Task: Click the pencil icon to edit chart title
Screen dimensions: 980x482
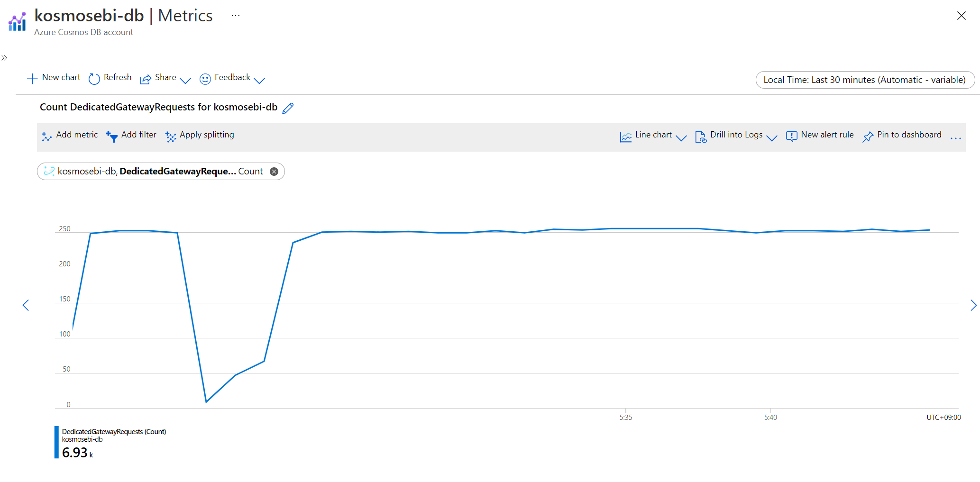Action: (x=288, y=108)
